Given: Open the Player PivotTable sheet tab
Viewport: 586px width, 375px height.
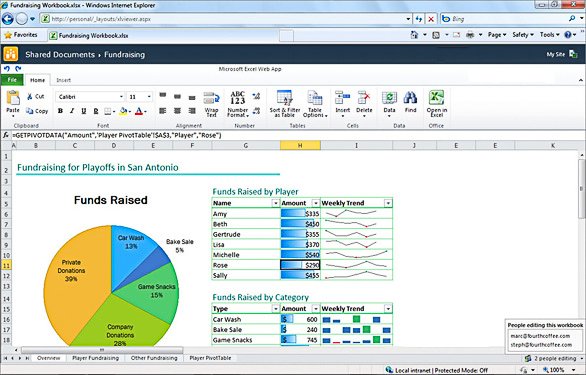Looking at the screenshot, I should pos(210,358).
